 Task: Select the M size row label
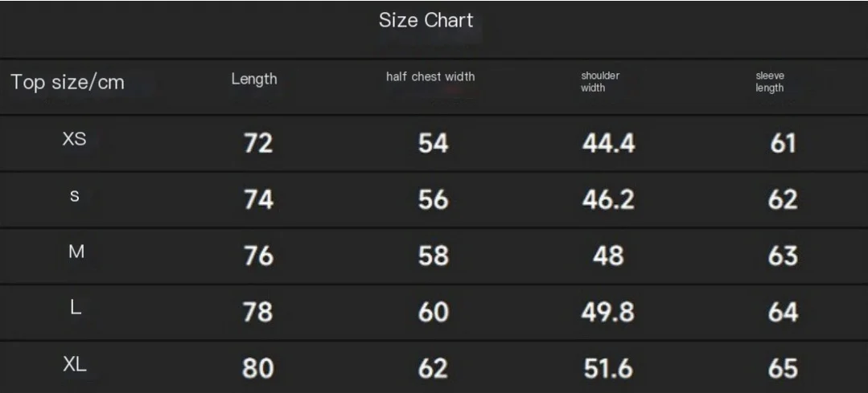76,252
